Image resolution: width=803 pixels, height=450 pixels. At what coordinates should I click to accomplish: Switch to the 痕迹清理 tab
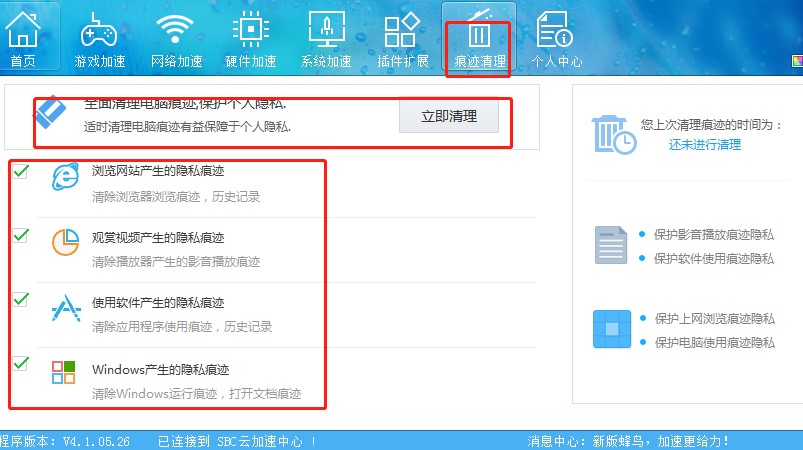[x=480, y=40]
